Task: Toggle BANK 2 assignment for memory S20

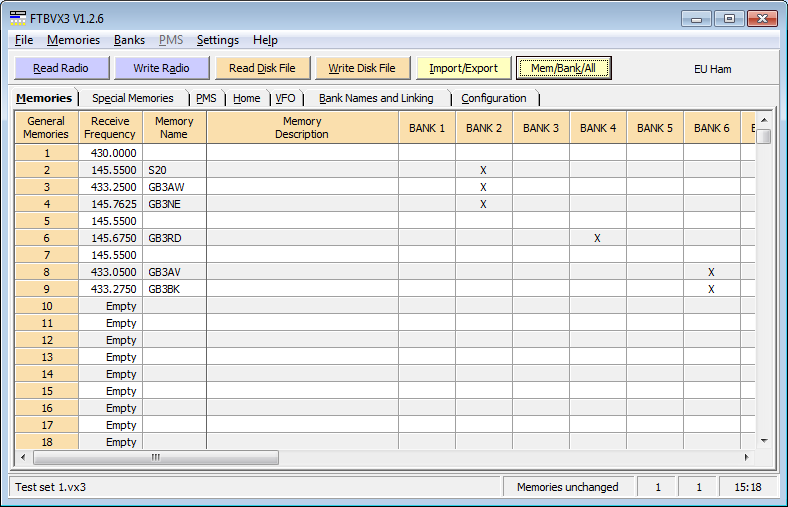Action: tap(483, 170)
